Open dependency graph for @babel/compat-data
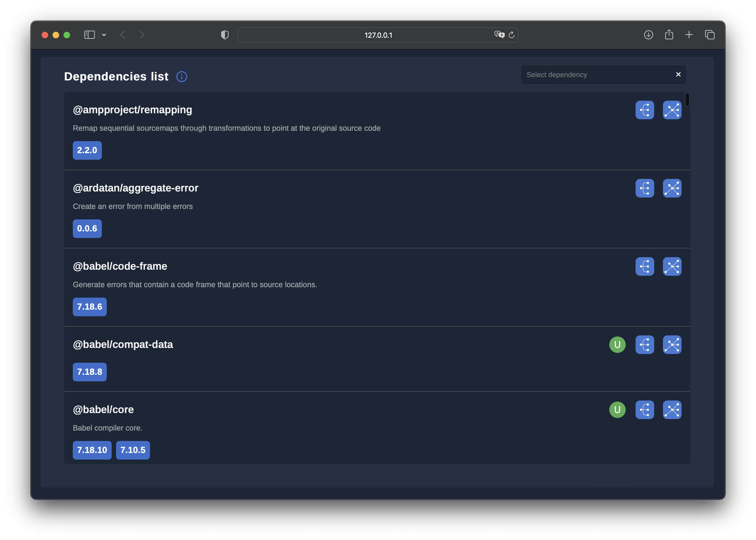The height and width of the screenshot is (540, 756). [x=672, y=344]
